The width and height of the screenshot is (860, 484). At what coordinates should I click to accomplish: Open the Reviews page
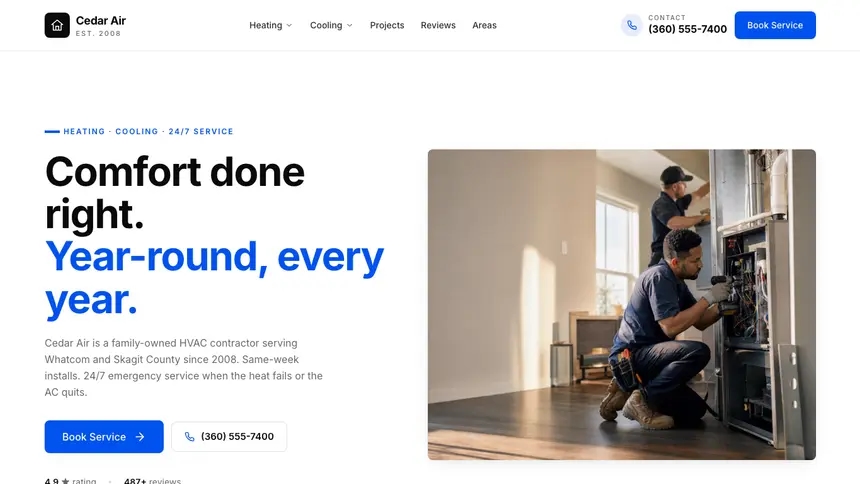click(438, 25)
